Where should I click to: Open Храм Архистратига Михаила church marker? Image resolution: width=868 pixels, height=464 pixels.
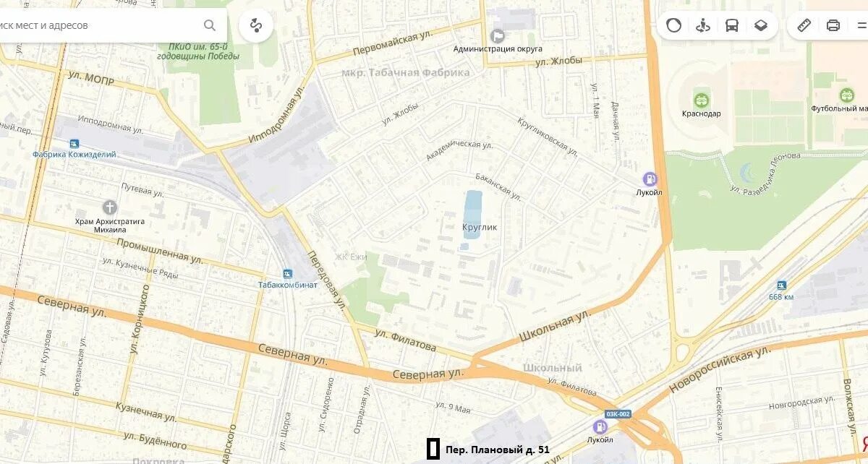110,207
